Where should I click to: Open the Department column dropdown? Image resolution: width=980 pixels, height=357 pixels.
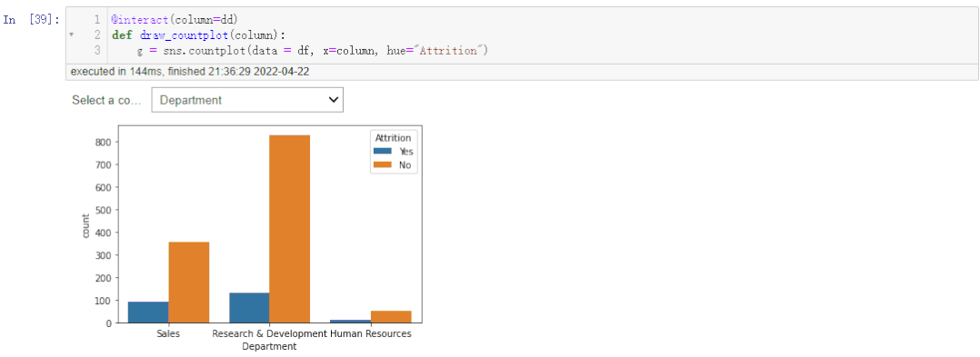(x=247, y=100)
